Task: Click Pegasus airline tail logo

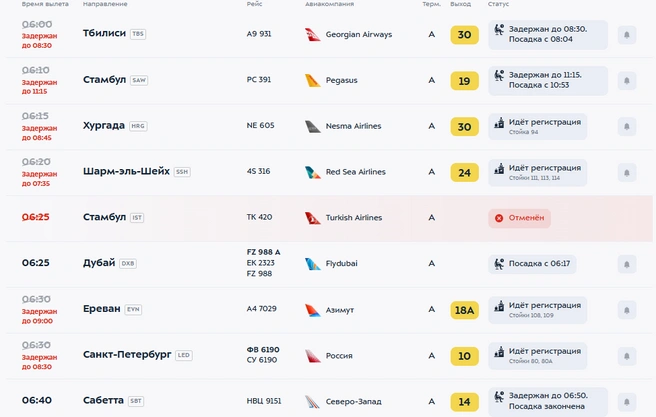Action: click(x=313, y=80)
